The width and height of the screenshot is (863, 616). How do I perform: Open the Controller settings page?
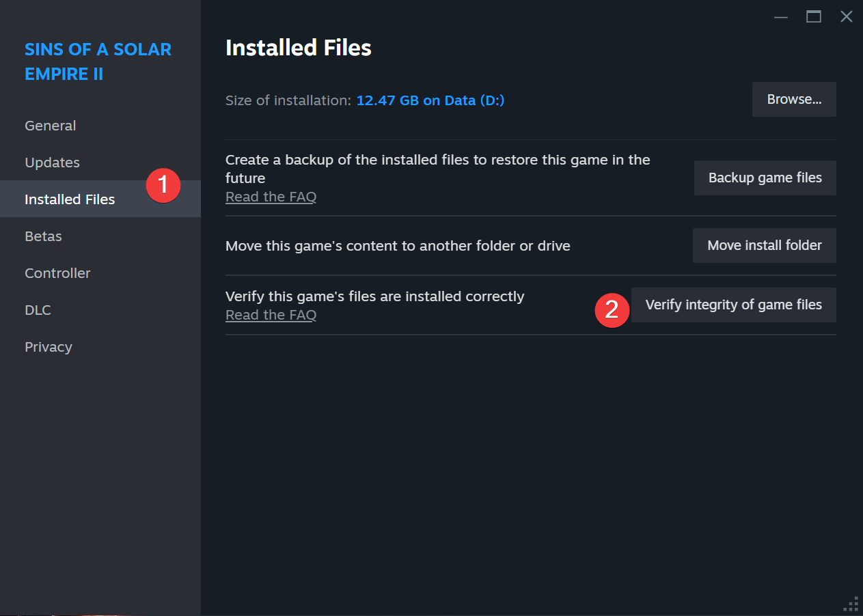pos(57,273)
